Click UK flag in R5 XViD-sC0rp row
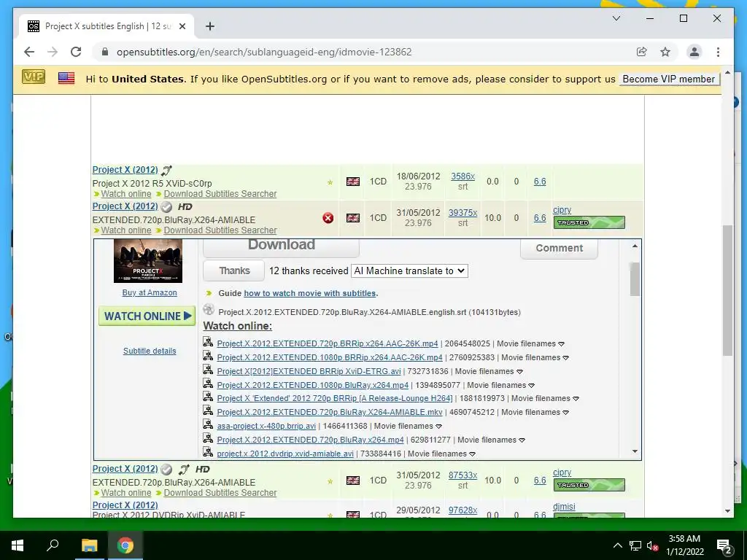This screenshot has height=560, width=747. (x=353, y=182)
